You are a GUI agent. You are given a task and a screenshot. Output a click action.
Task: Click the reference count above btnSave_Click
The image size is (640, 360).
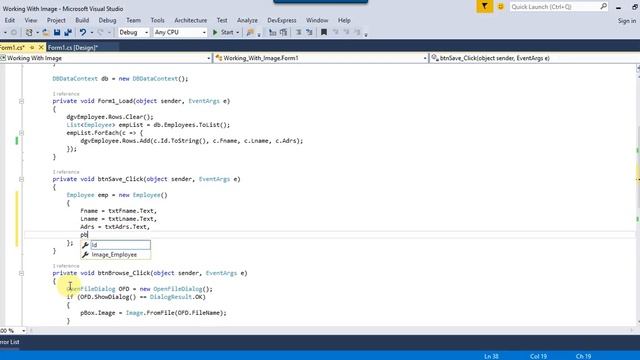tap(66, 172)
